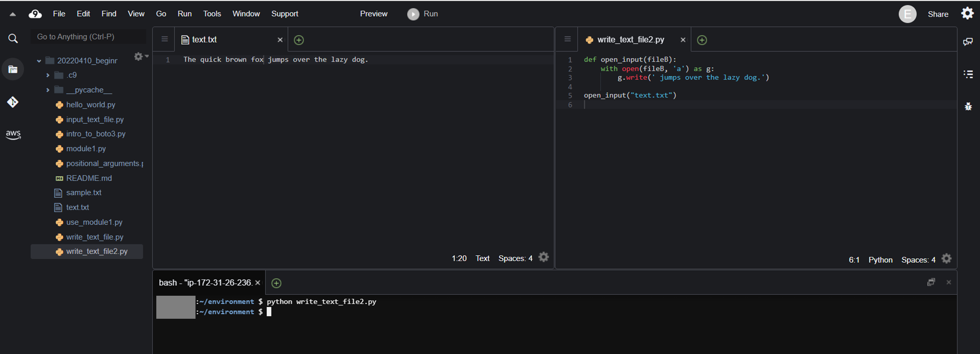Select write_text_file2.py in file tree
The width and height of the screenshot is (980, 354).
[87, 252]
